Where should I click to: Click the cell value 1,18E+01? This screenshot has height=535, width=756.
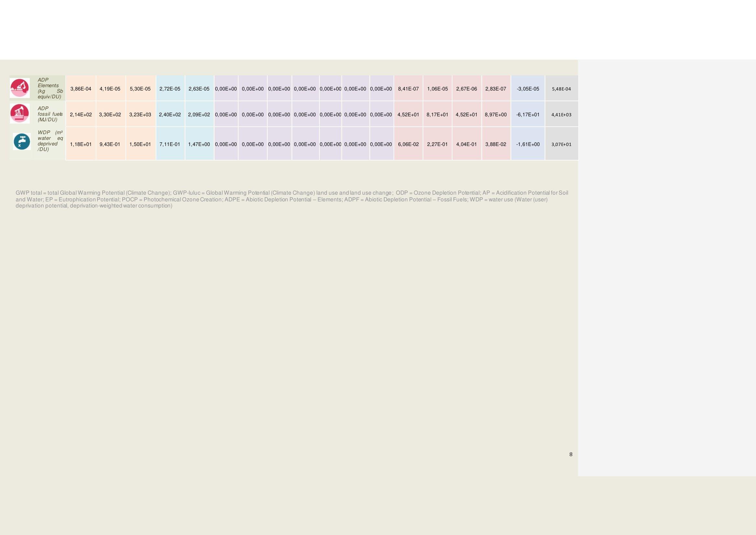point(81,144)
